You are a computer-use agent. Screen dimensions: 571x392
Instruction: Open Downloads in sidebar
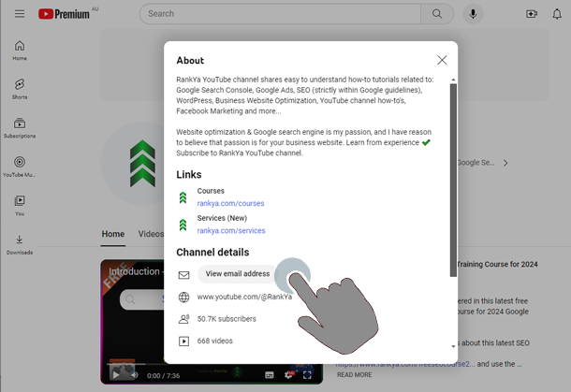(x=20, y=244)
